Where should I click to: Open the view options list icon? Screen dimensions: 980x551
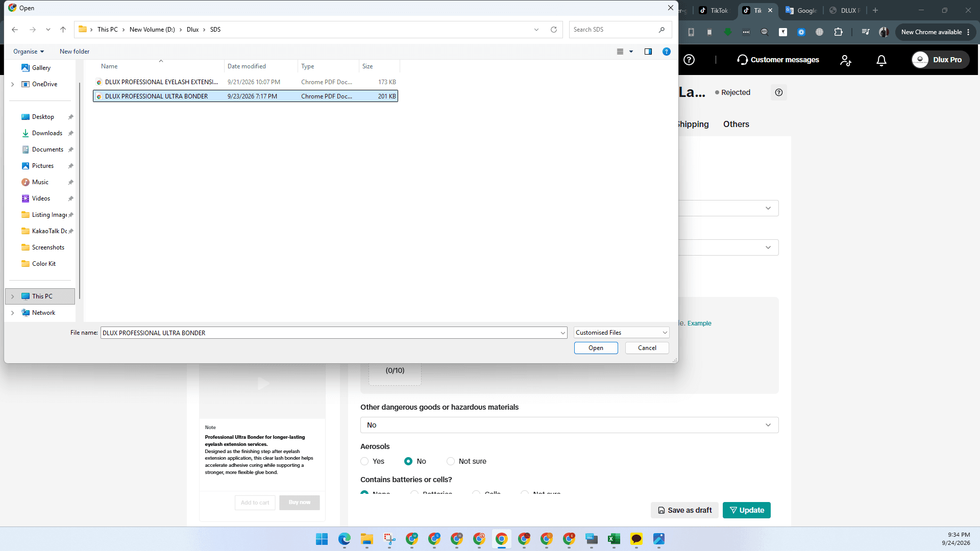pyautogui.click(x=620, y=52)
